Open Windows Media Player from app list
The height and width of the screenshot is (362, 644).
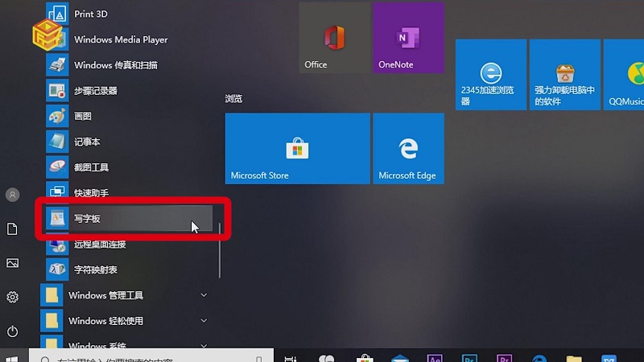[x=120, y=39]
